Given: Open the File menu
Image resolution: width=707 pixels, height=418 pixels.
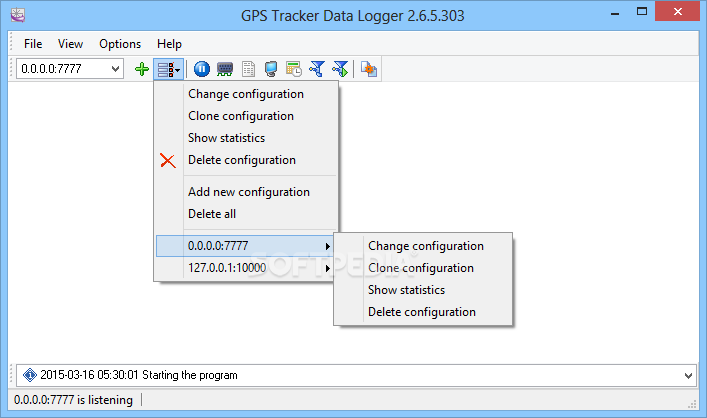Looking at the screenshot, I should (x=33, y=44).
